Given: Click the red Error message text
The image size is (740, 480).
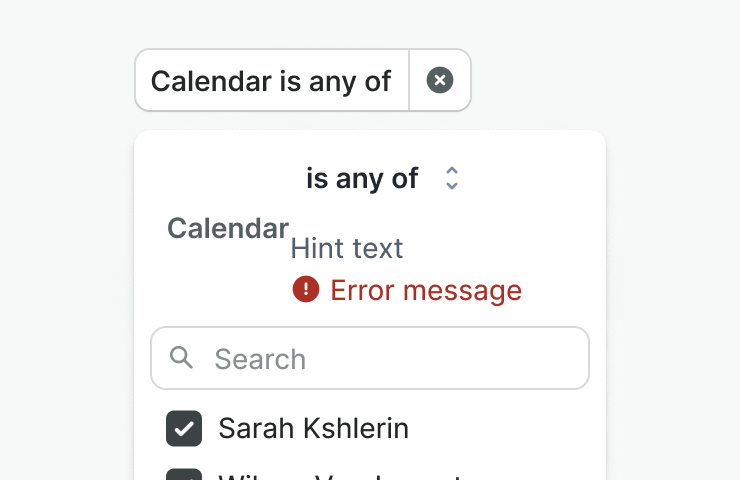Looking at the screenshot, I should pos(426,290).
